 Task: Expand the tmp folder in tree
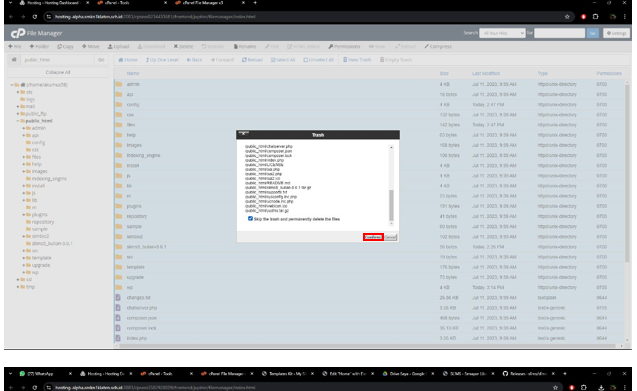(18, 287)
